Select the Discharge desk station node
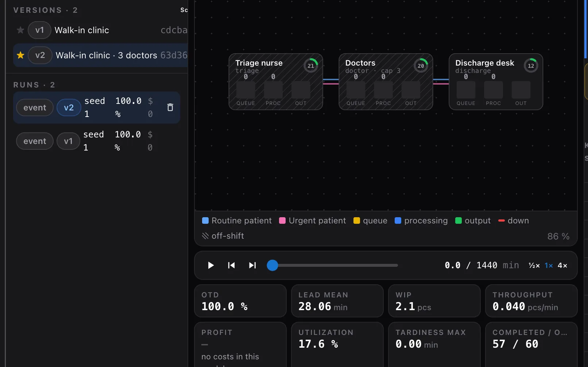 click(496, 82)
